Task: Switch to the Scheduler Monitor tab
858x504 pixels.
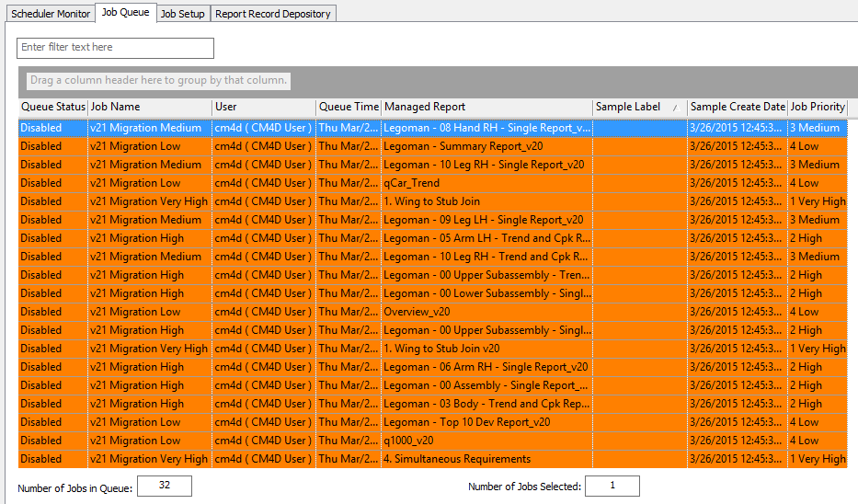Action: (51, 14)
